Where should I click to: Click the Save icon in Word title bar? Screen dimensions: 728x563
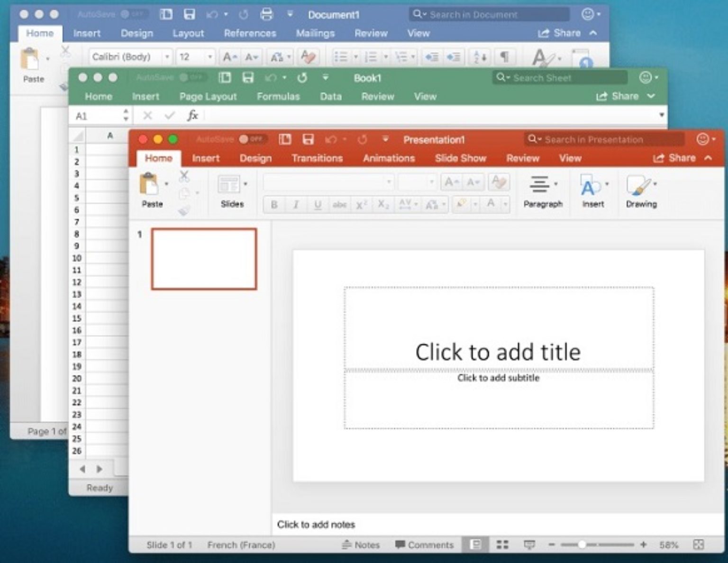tap(190, 14)
